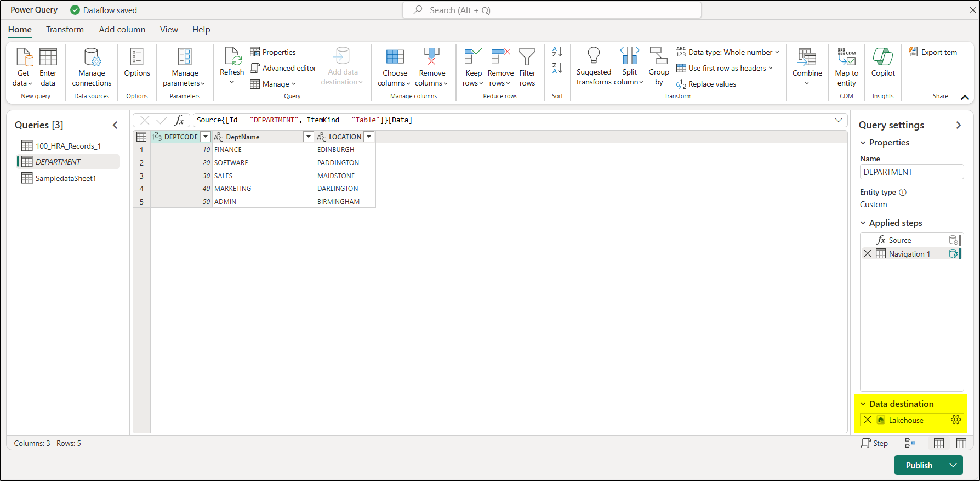Open Publish options dropdown arrow
The height and width of the screenshot is (481, 980).
pos(954,465)
